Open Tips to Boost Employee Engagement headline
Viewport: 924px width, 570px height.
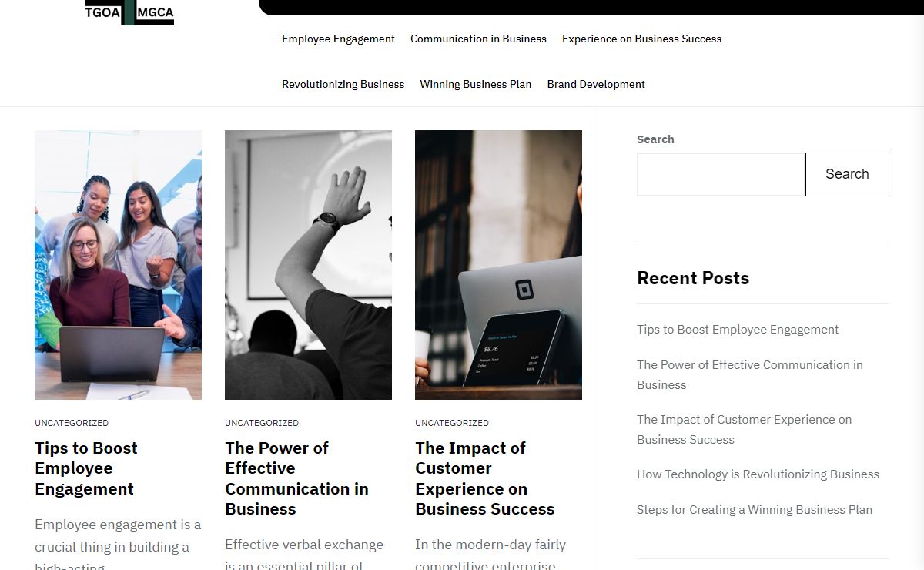point(86,468)
